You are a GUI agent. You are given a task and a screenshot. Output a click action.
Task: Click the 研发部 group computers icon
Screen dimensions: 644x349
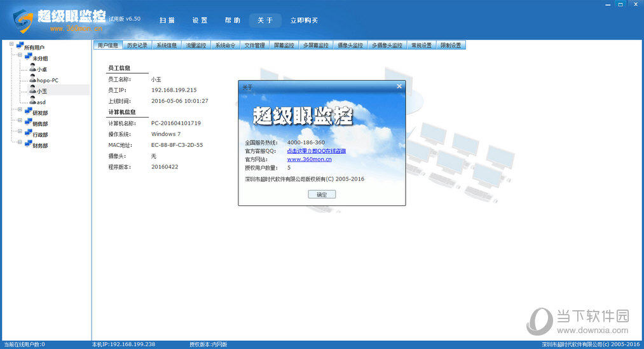[x=29, y=111]
